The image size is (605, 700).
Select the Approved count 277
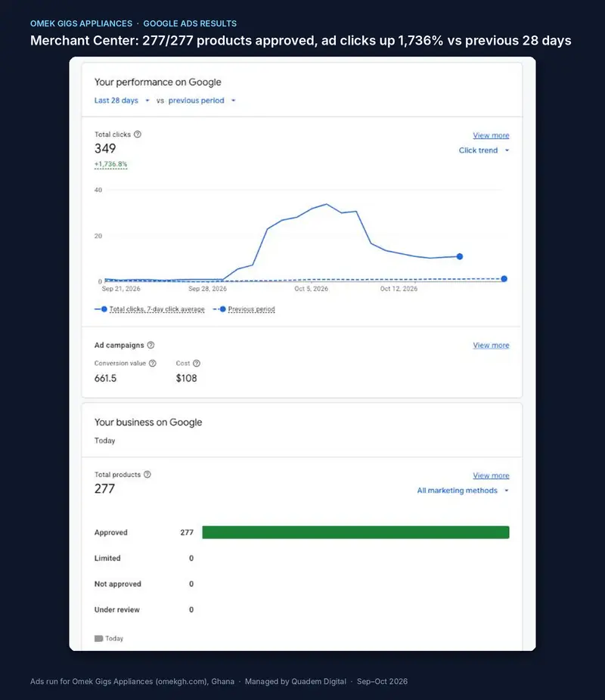pos(187,533)
